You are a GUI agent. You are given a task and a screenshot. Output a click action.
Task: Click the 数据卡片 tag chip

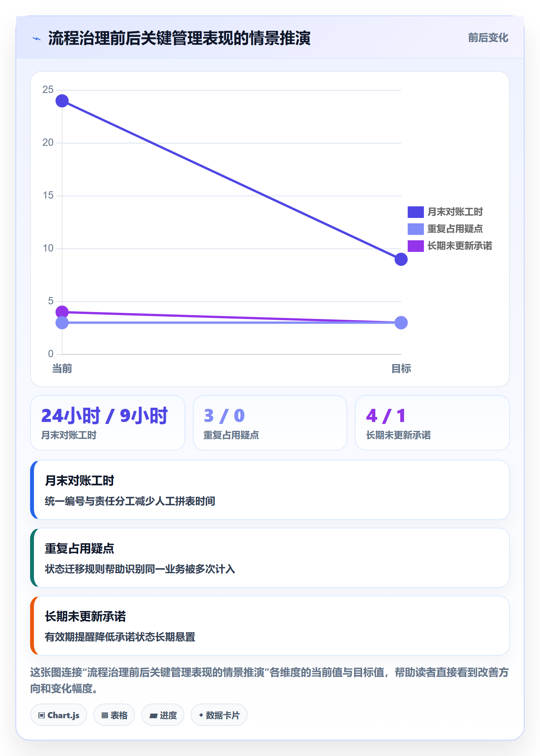click(x=219, y=715)
